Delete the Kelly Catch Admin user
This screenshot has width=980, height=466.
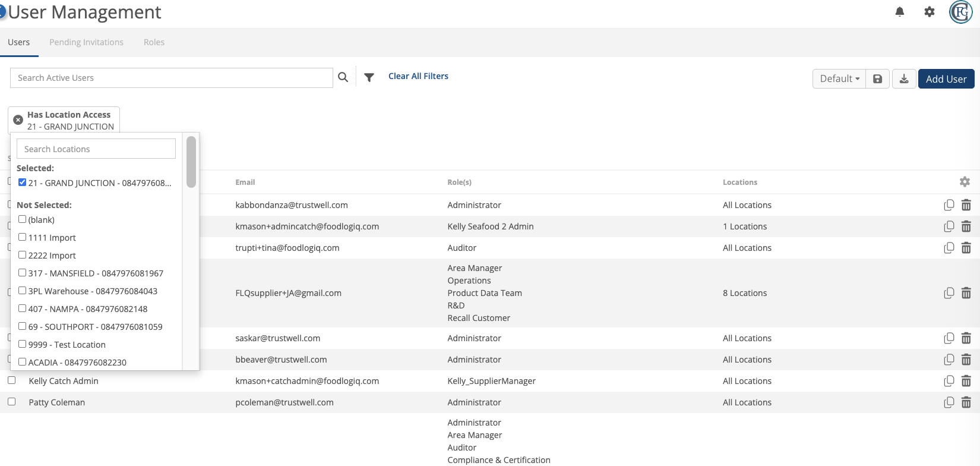pos(966,381)
